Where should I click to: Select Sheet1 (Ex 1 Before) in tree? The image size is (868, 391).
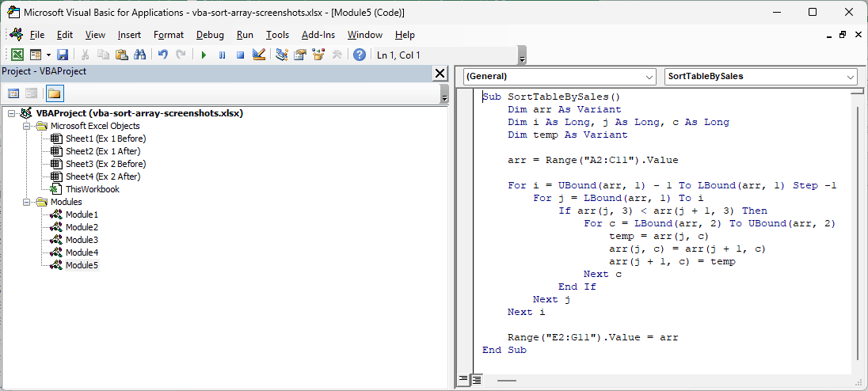click(x=105, y=139)
